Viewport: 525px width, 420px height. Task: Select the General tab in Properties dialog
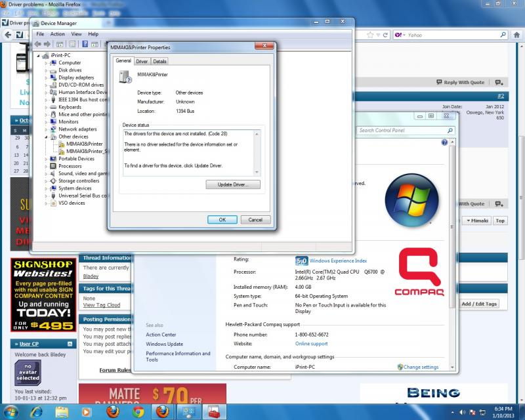(x=123, y=60)
